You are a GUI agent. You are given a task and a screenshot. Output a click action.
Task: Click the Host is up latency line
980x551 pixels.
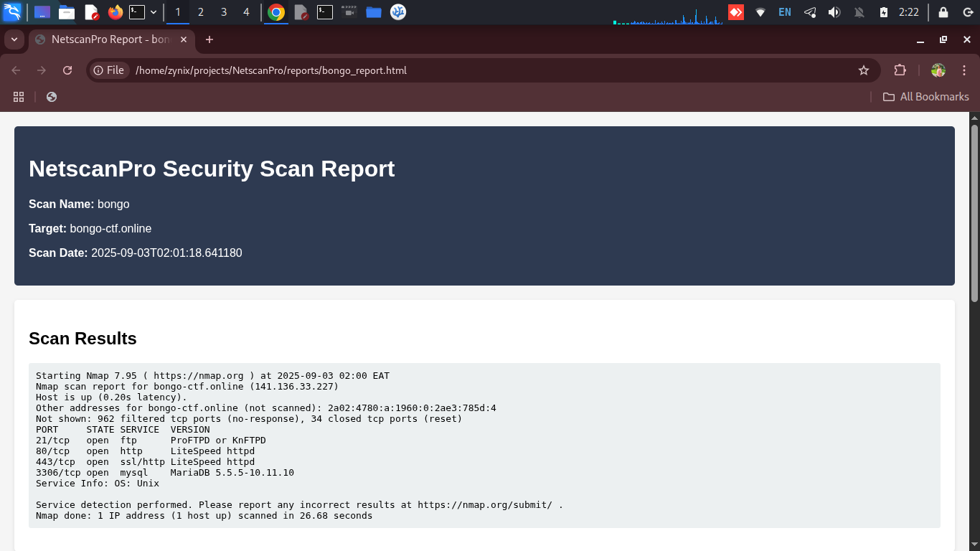point(111,397)
